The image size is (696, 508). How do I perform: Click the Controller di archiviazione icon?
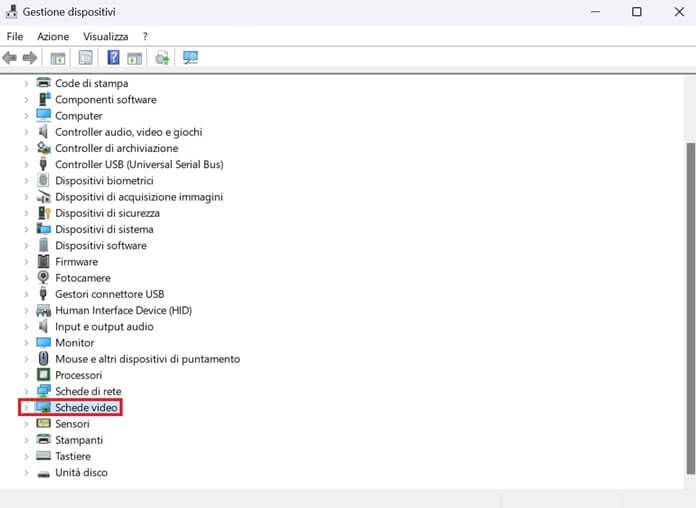click(44, 147)
